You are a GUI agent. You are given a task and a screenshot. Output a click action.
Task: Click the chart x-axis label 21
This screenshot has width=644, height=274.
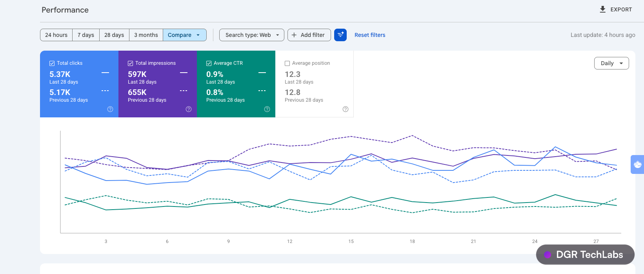(473, 241)
